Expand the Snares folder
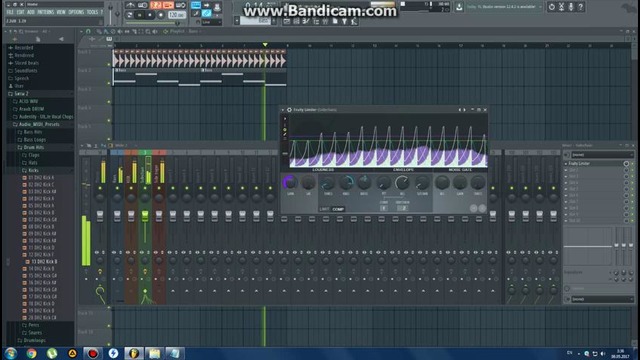 tap(35, 333)
